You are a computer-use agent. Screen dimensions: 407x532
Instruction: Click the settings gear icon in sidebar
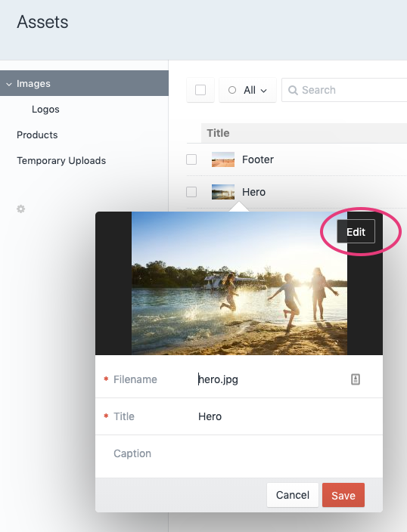pos(21,209)
